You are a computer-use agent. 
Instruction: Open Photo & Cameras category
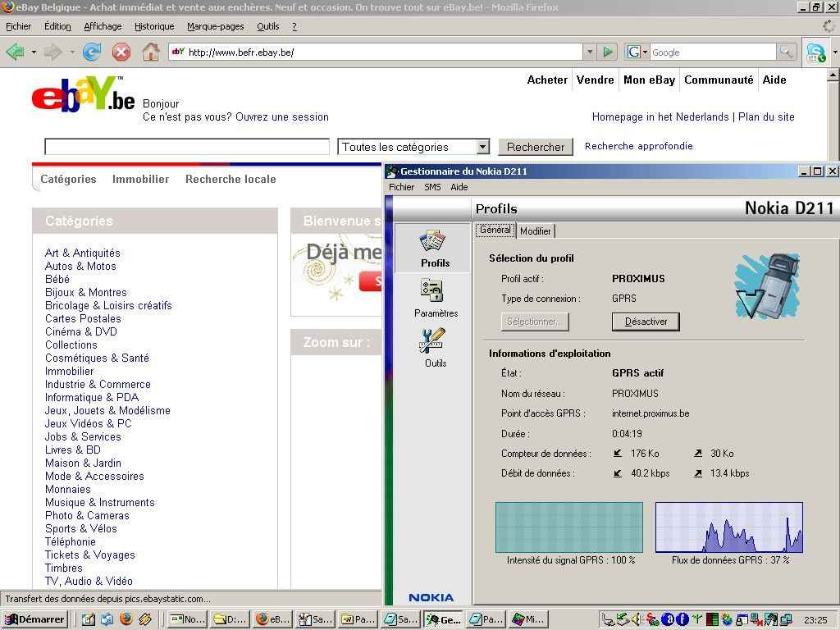[x=87, y=515]
